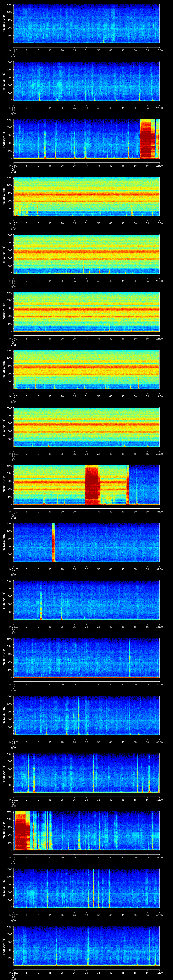Screen dimensions: 173x980
Task: Click the 31:00 end time label
Action: click(x=159, y=512)
